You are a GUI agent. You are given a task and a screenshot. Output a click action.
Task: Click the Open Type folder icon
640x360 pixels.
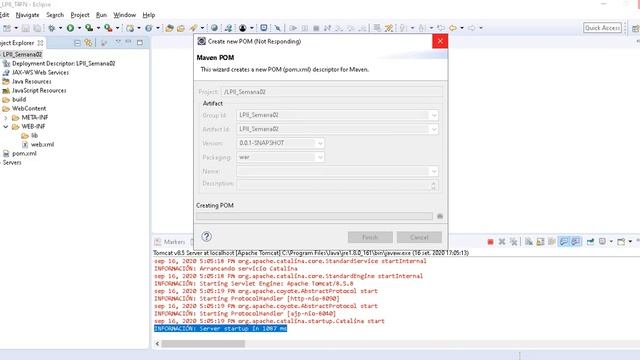(169, 28)
